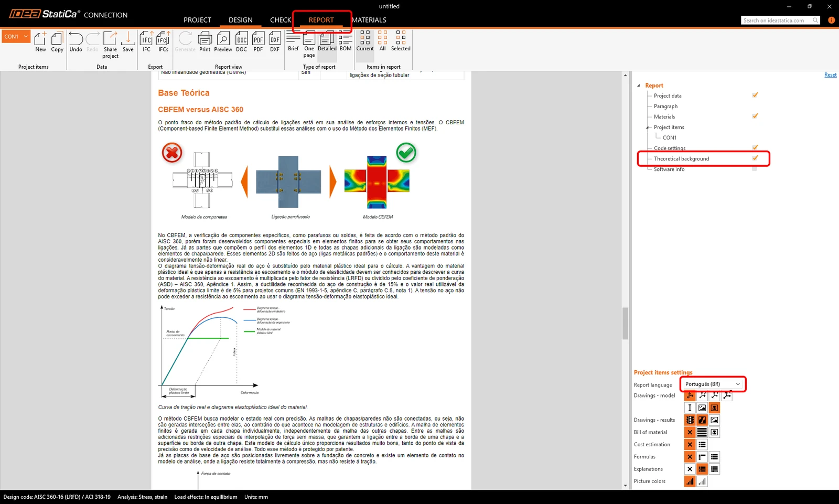The image size is (839, 504).
Task: Select the One page report type
Action: point(309,44)
